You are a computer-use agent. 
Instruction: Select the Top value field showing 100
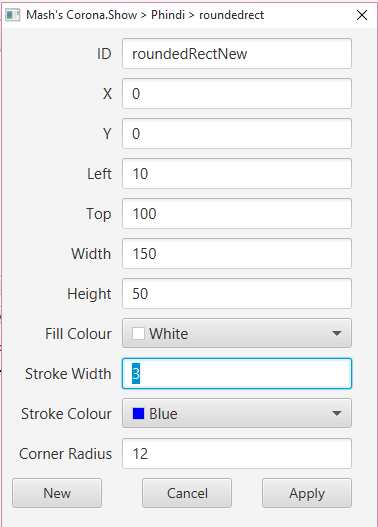pos(237,213)
